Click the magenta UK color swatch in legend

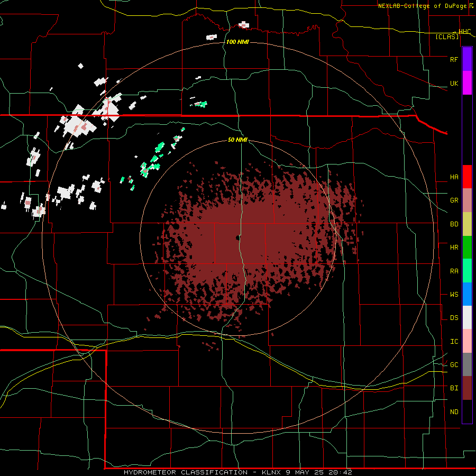coord(467,83)
